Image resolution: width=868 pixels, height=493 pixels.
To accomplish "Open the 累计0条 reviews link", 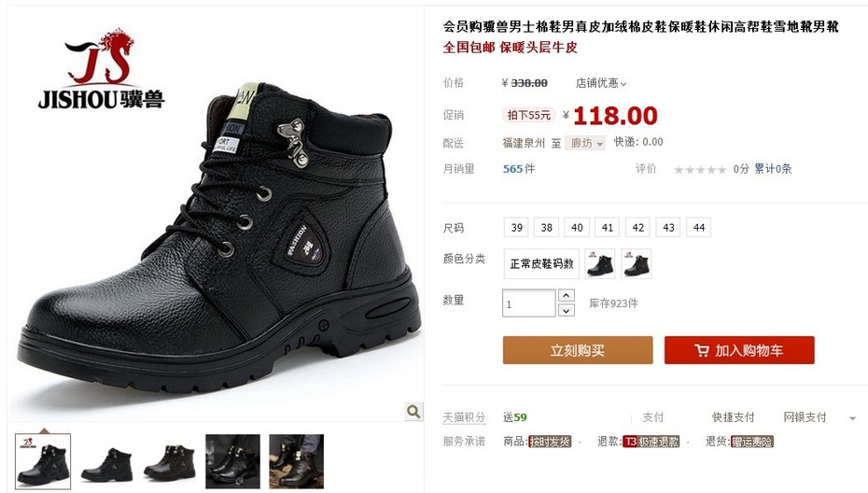I will pos(773,169).
